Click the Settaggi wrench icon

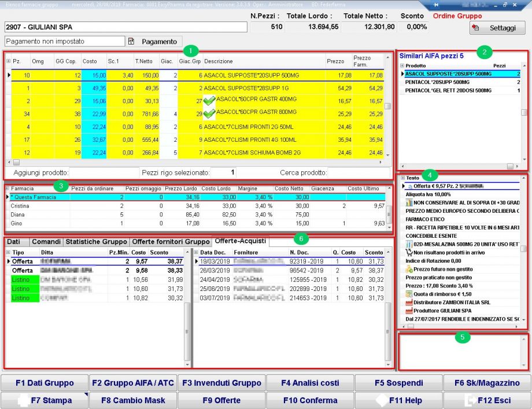pyautogui.click(x=476, y=28)
